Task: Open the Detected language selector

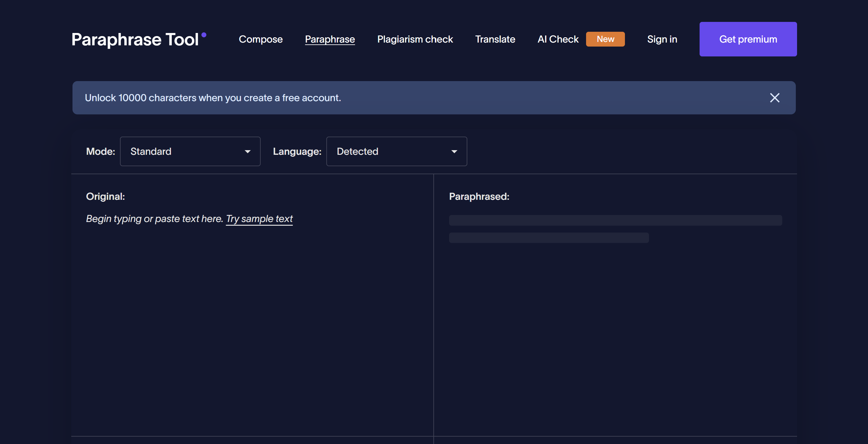Action: pos(396,151)
